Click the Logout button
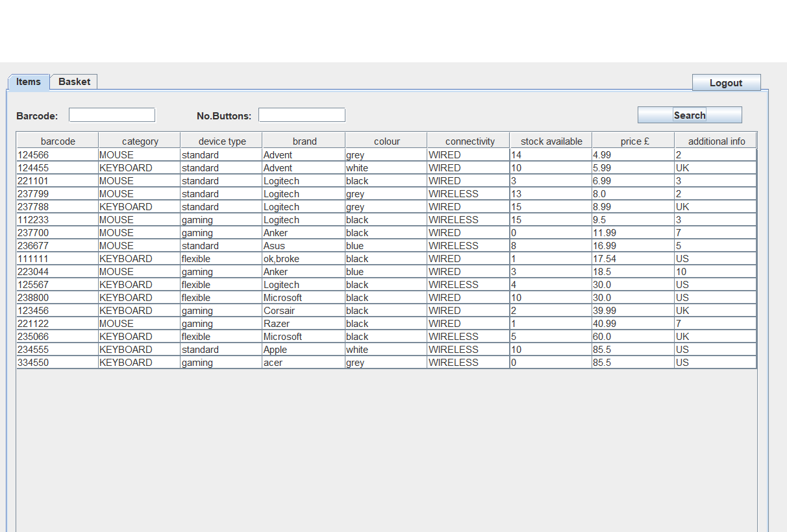 (726, 82)
